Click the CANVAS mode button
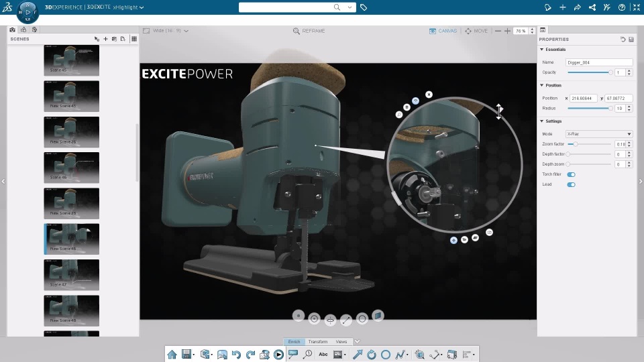Screen dimensions: 644x362 pos(443,31)
